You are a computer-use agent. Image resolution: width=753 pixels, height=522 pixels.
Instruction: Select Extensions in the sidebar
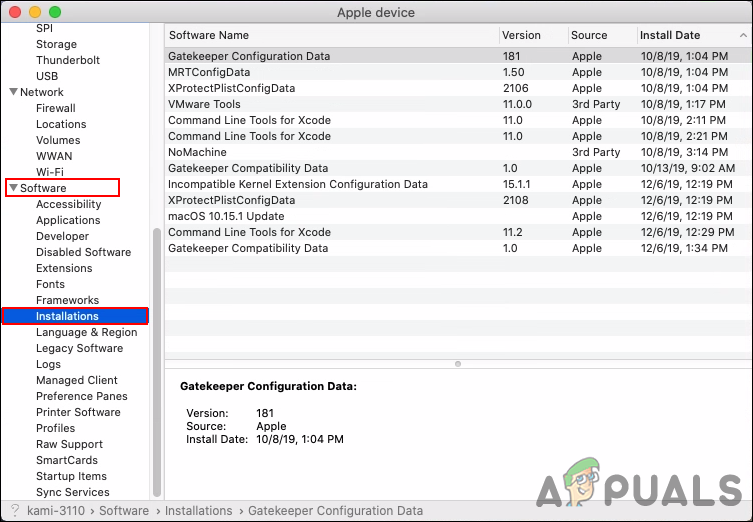pos(64,268)
